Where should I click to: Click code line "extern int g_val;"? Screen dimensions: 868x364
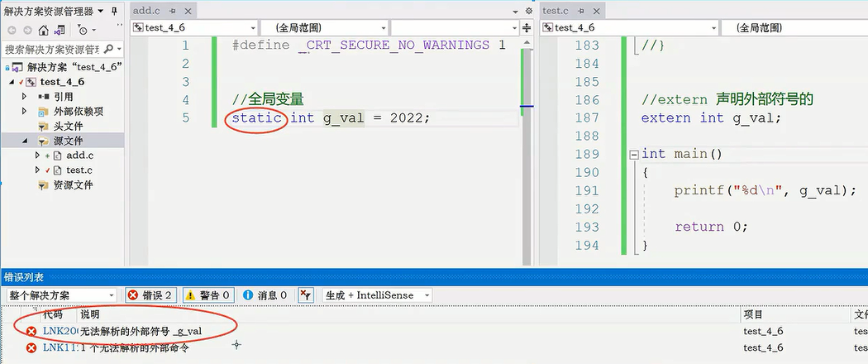click(711, 118)
